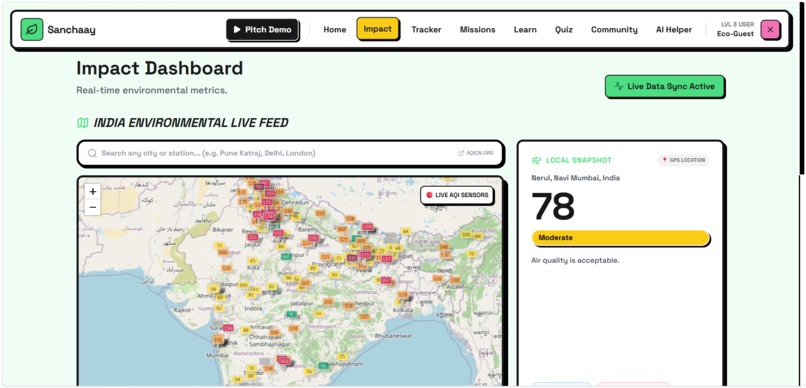This screenshot has width=806, height=388.
Task: Navigate to the Community page
Action: [614, 29]
